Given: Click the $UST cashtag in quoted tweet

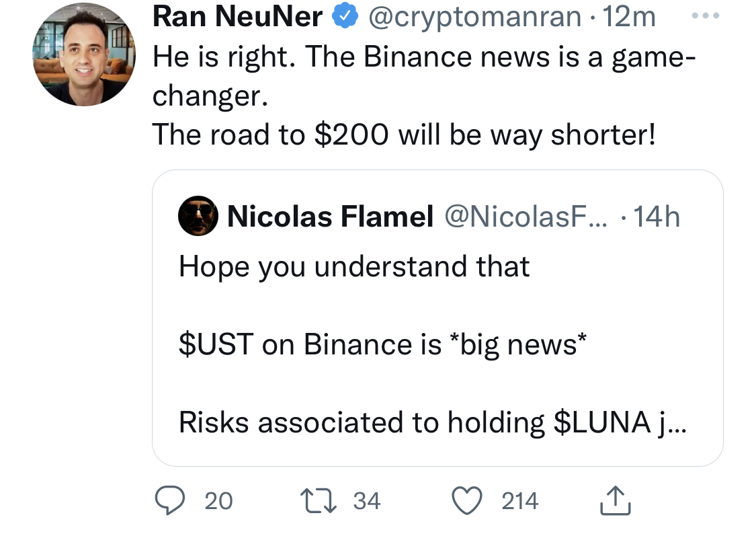Looking at the screenshot, I should pyautogui.click(x=216, y=344).
